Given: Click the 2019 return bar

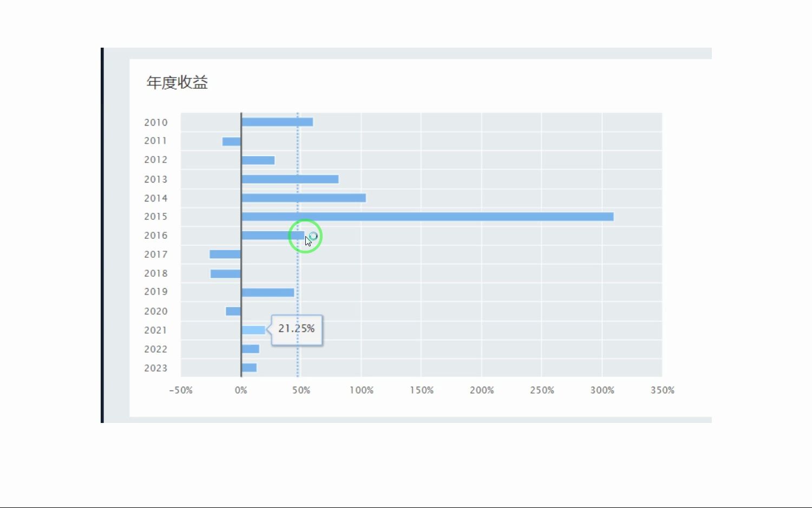Looking at the screenshot, I should [268, 292].
